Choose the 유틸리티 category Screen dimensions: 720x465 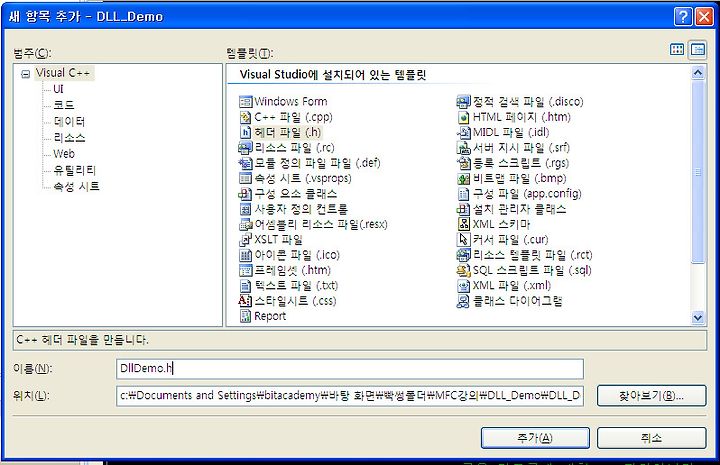pos(74,170)
